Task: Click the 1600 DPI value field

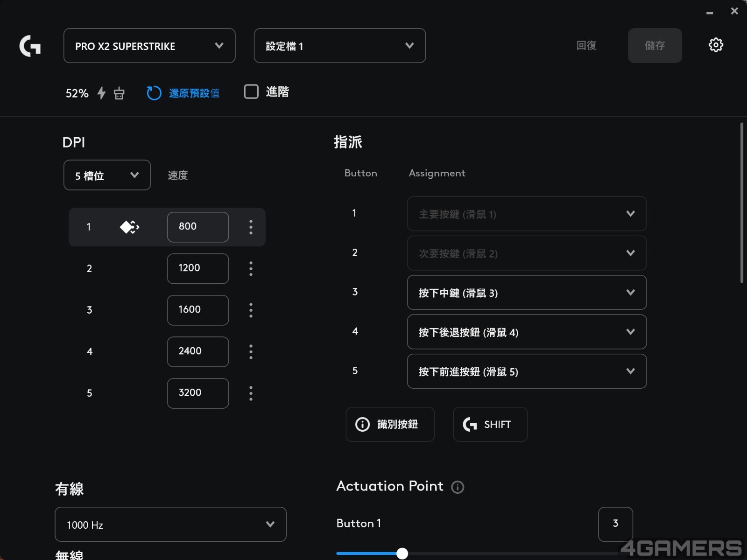Action: pyautogui.click(x=197, y=310)
